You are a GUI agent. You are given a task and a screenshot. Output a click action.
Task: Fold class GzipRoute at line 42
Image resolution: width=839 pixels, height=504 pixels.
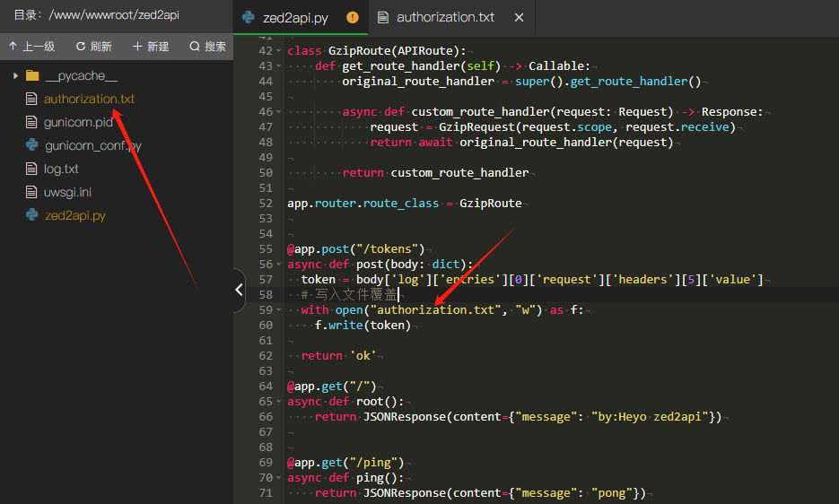(278, 51)
